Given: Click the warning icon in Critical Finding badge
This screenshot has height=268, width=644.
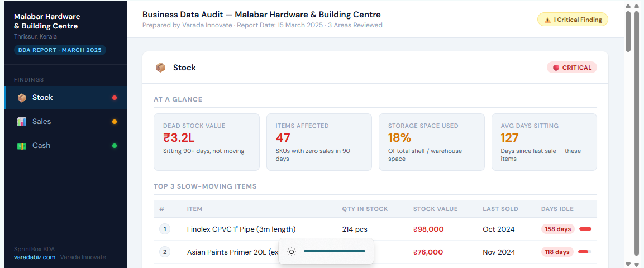Looking at the screenshot, I should click(547, 20).
